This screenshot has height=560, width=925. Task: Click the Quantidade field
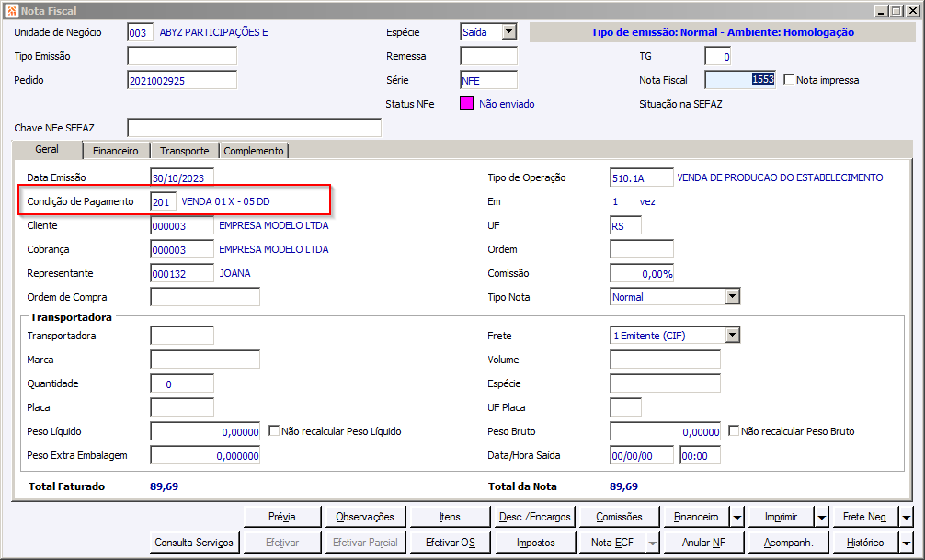(x=182, y=383)
